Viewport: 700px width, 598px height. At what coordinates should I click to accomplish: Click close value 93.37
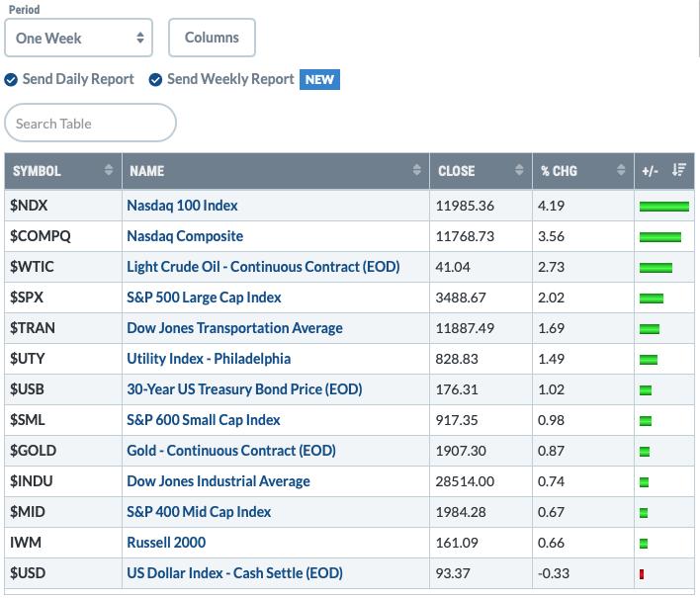453,573
